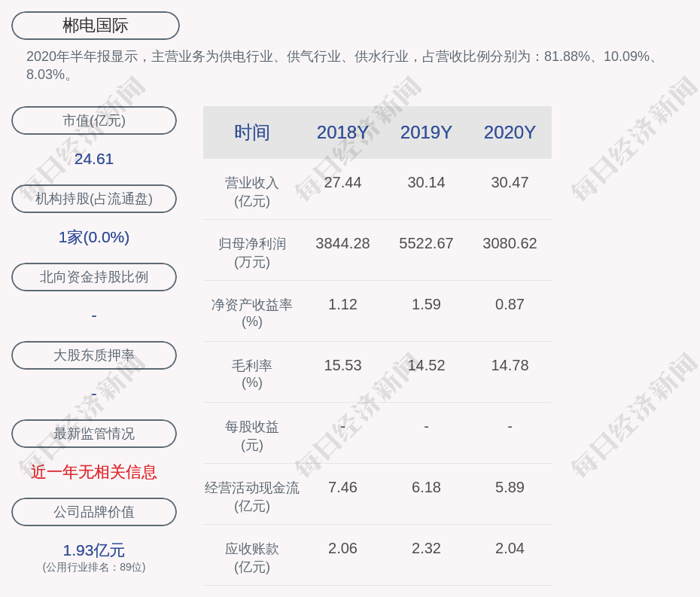Click the 营业收入(亿元) row label
The width and height of the screenshot is (700, 597).
click(252, 192)
